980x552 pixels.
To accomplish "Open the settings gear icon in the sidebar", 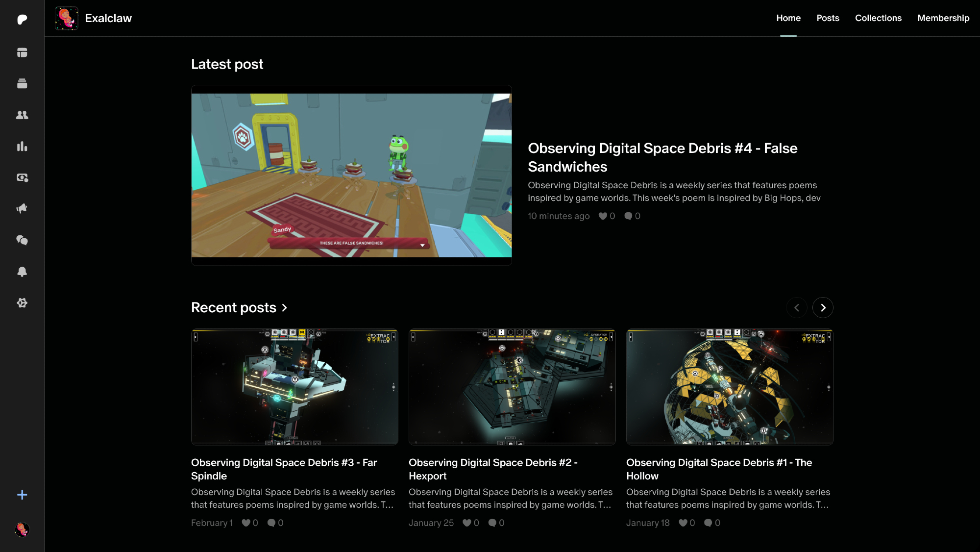I will (22, 303).
